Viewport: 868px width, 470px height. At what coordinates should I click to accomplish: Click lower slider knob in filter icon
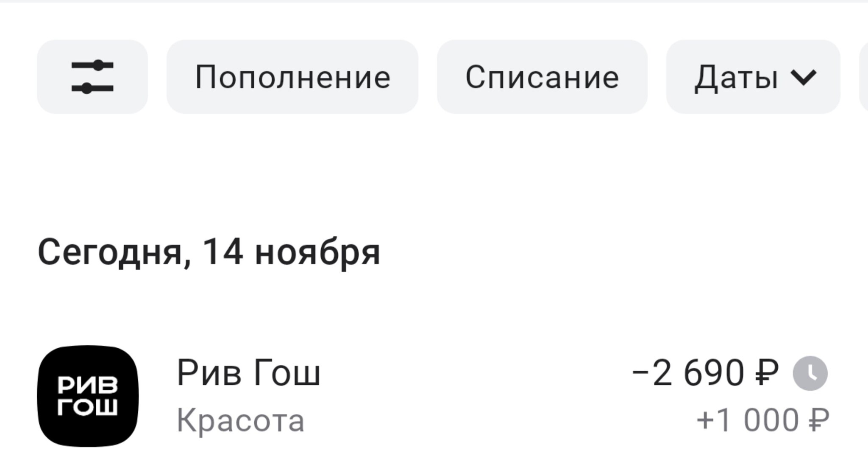[87, 88]
